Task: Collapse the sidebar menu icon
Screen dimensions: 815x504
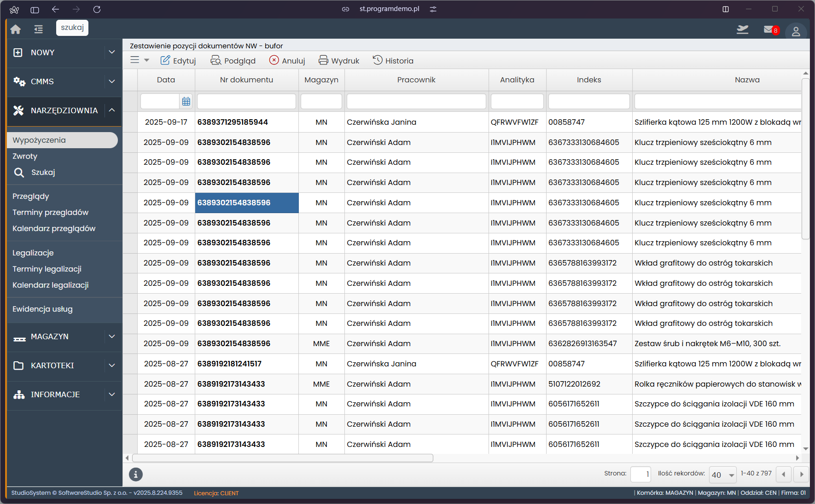Action: 39,29
